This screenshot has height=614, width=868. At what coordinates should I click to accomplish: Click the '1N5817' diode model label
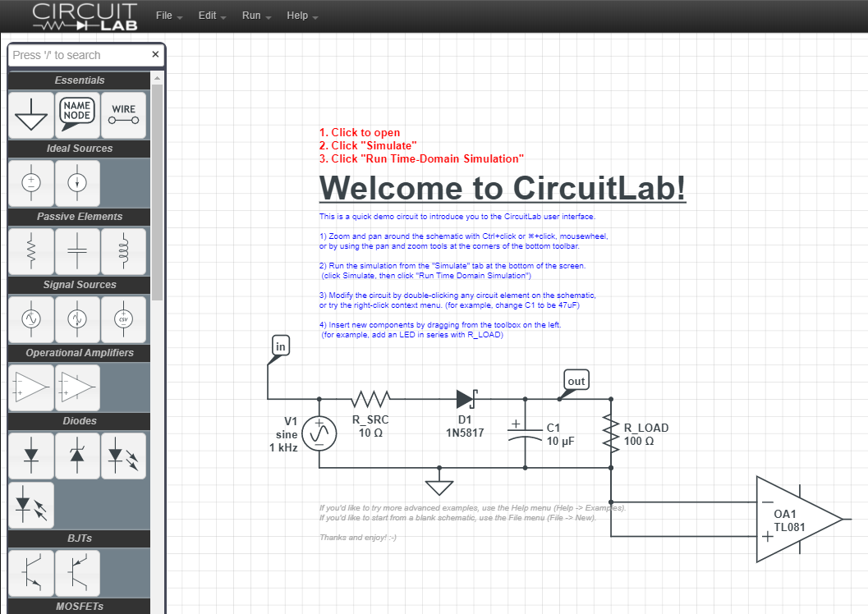[465, 433]
